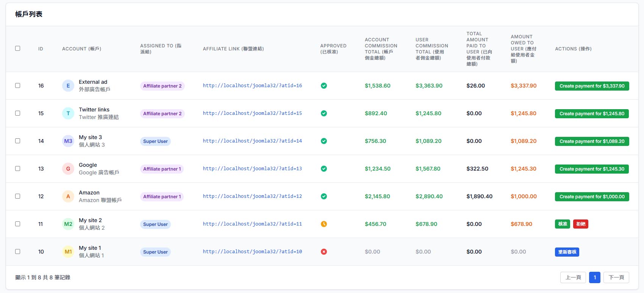This screenshot has height=293, width=644.
Task: Open affiliate link ending atid=15
Action: pos(252,113)
